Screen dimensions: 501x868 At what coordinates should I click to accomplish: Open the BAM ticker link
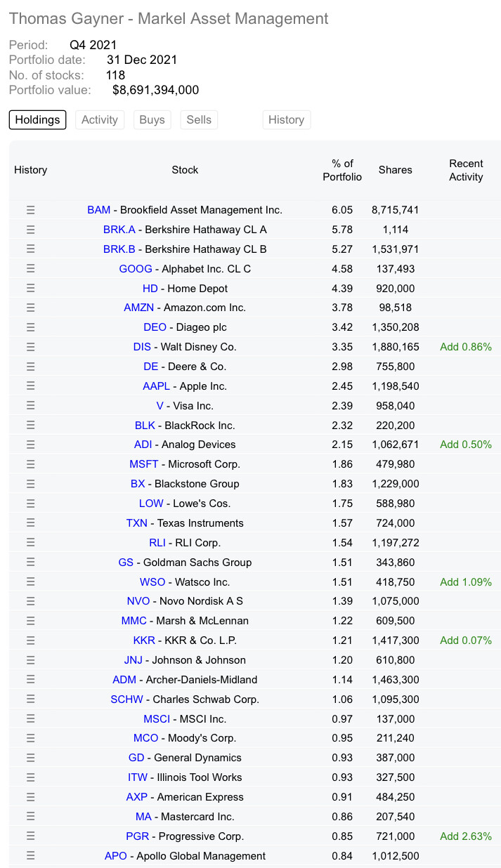pyautogui.click(x=99, y=210)
